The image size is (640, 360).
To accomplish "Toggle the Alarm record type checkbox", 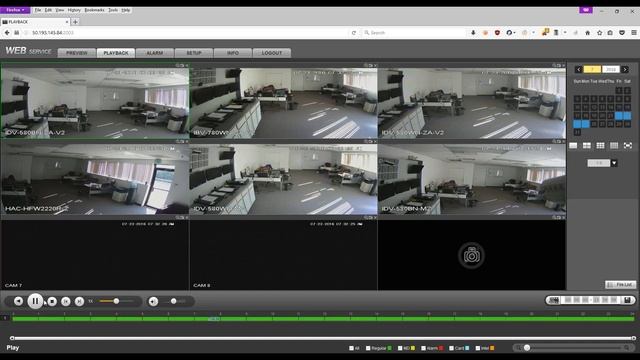I will pos(423,348).
